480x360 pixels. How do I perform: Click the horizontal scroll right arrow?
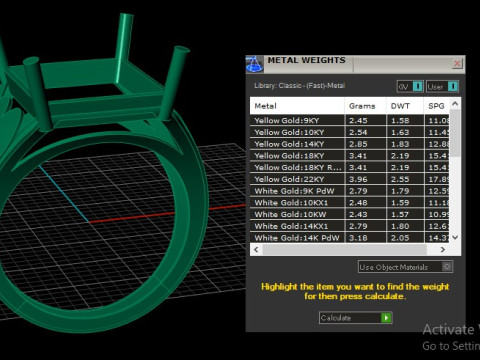[443, 249]
